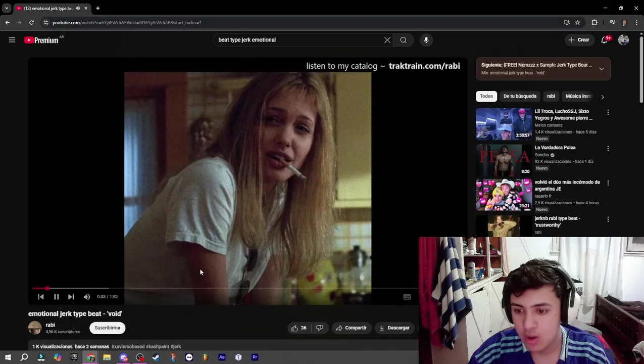Install app icon in address bar
The width and height of the screenshot is (644, 364).
coord(567,22)
